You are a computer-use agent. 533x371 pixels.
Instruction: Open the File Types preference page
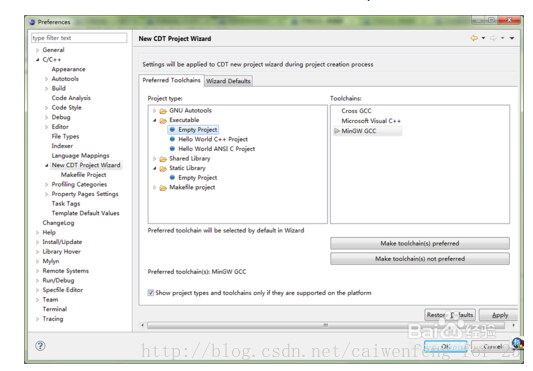tap(65, 136)
